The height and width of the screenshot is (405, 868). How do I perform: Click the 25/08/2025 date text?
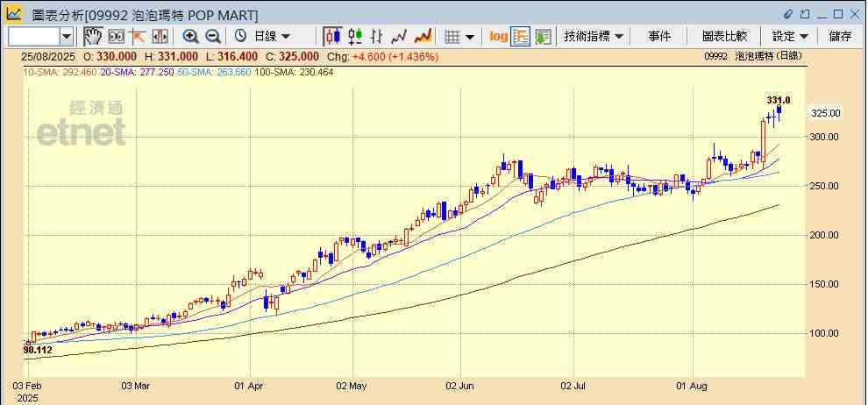coord(46,56)
